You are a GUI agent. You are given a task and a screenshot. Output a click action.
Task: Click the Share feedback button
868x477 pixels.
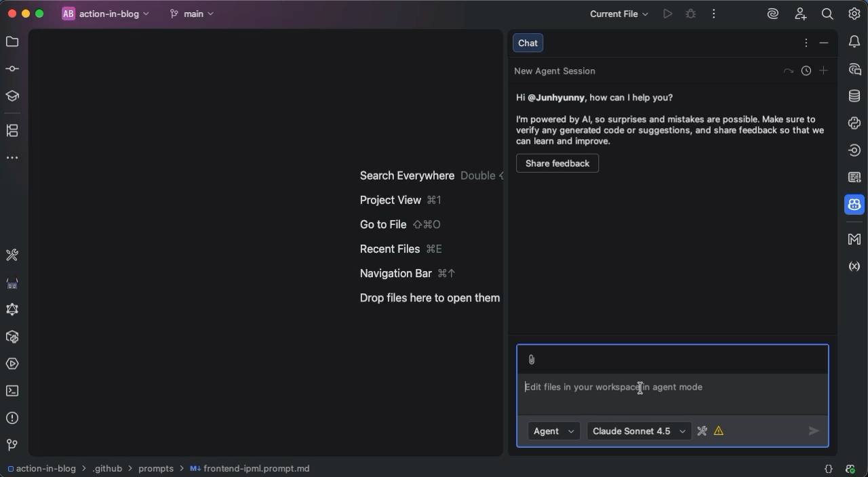557,163
